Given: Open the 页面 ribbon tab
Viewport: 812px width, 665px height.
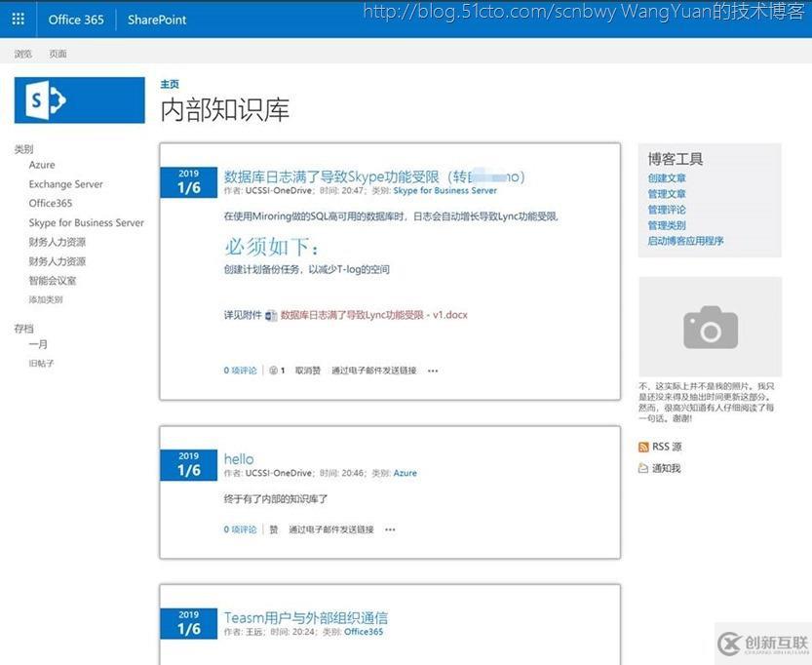Looking at the screenshot, I should pyautogui.click(x=58, y=54).
